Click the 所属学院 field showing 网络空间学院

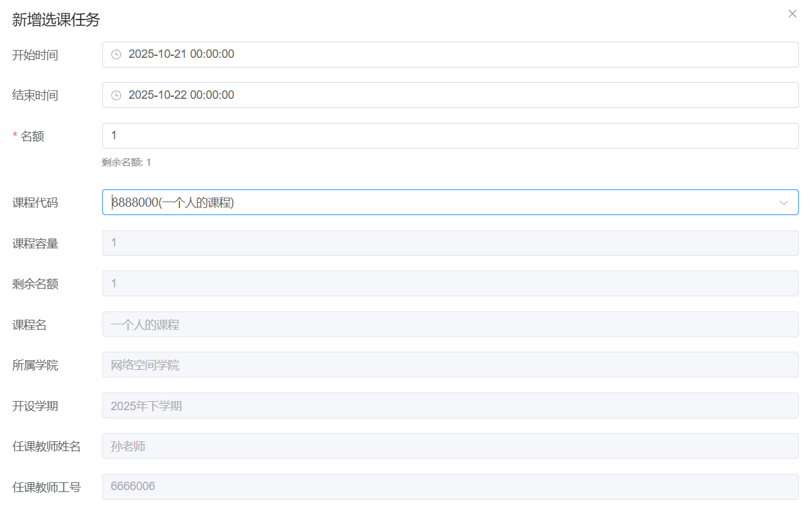tap(450, 365)
